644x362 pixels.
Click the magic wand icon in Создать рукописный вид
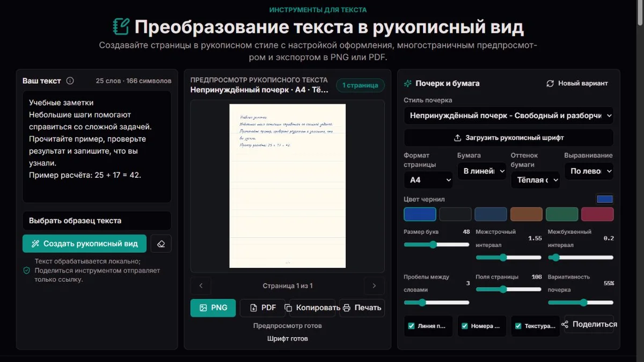[x=35, y=244]
